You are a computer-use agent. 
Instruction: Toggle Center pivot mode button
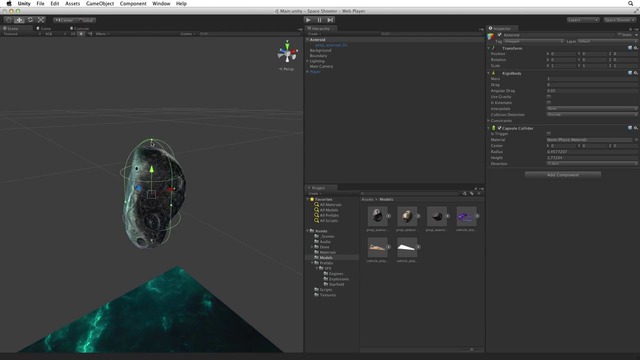pyautogui.click(x=64, y=20)
